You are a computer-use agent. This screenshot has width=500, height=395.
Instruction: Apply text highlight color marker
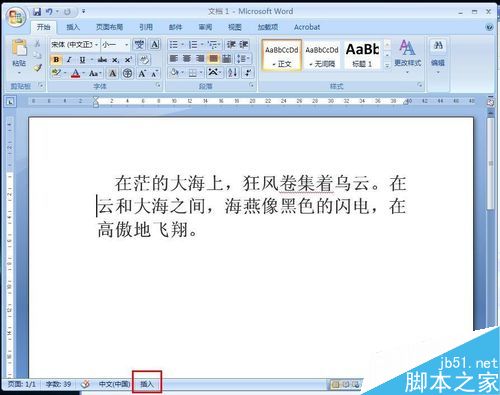point(57,73)
